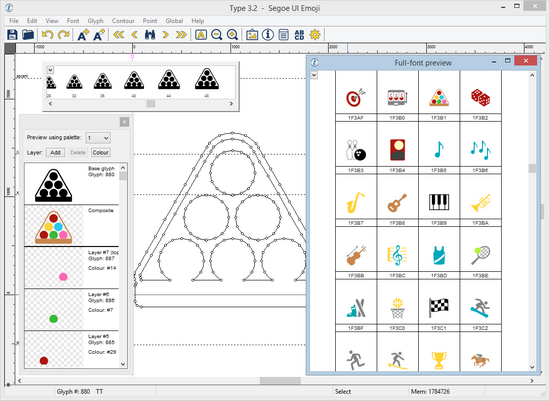This screenshot has height=401, width=550.
Task: Click the Add layer button
Action: [x=55, y=153]
